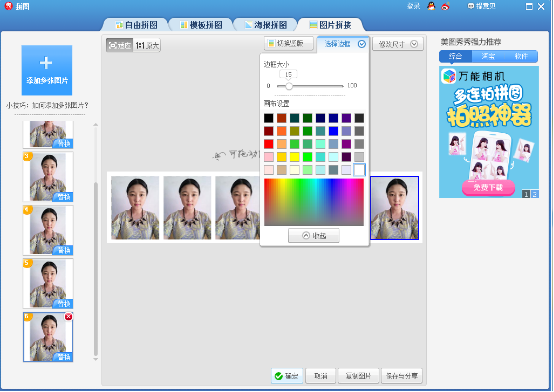Click the red delete icon on selected thumbnail

click(68, 317)
